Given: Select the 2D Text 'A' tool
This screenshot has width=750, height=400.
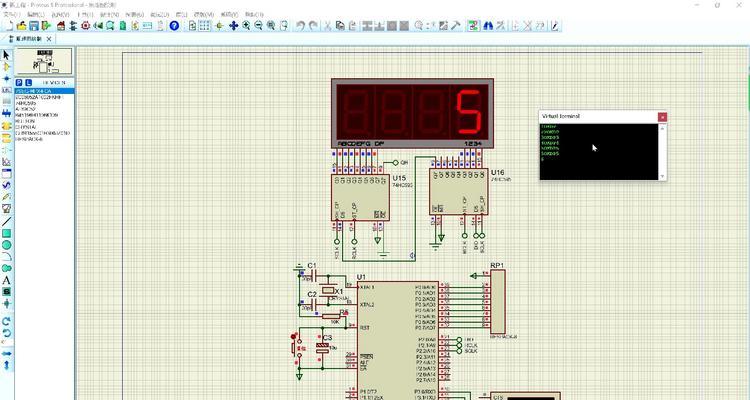Looking at the screenshot, I should coord(6,280).
